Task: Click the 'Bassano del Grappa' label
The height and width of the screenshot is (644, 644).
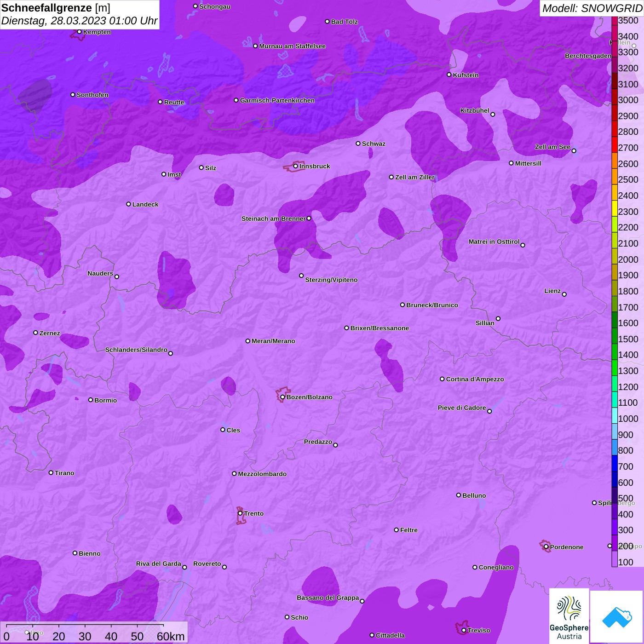Action: [x=328, y=598]
